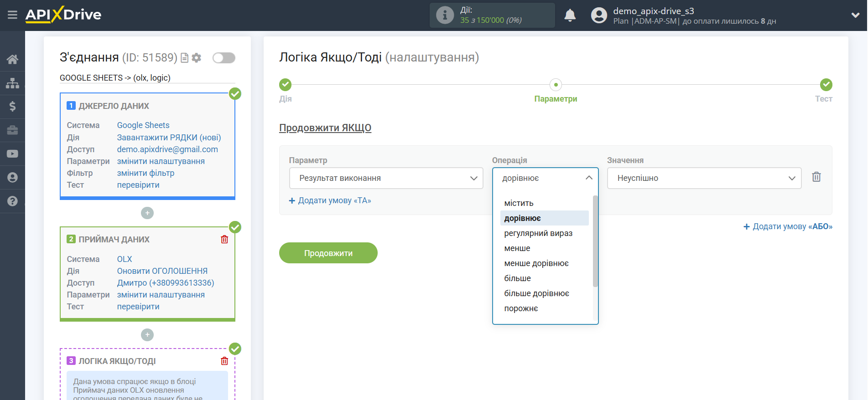Open the billing dollar sidebar icon
Viewport: 868px width, 400px height.
click(x=12, y=107)
